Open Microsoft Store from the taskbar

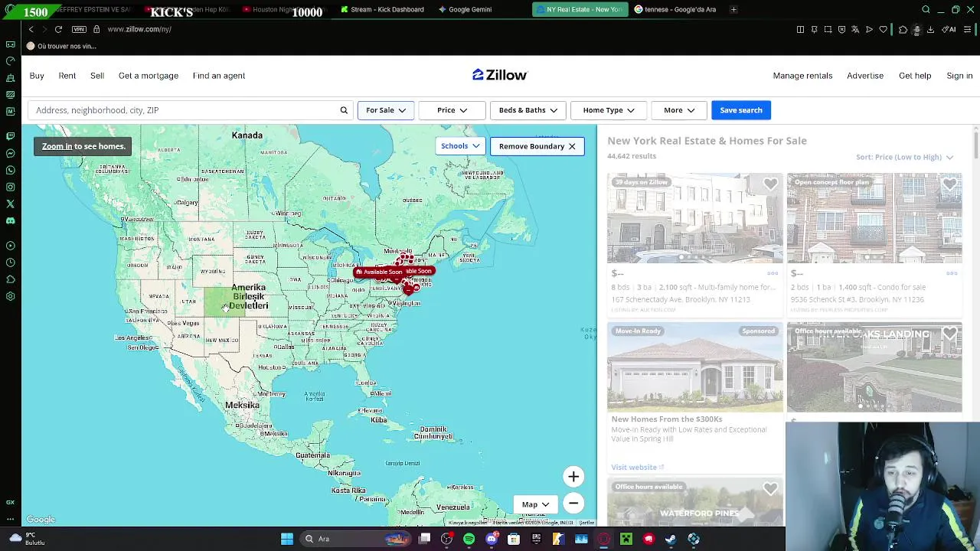coord(514,539)
